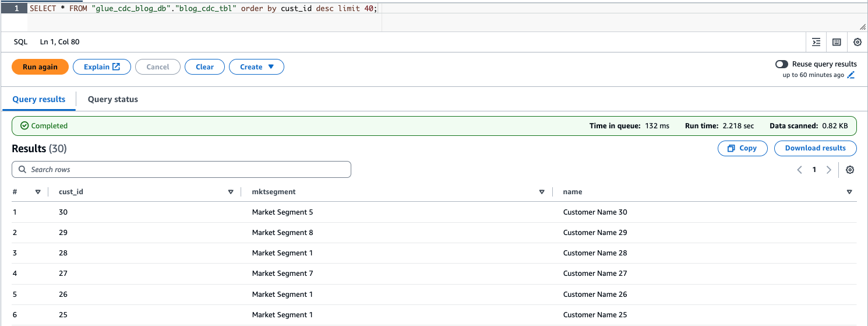This screenshot has width=868, height=326.
Task: Switch to Query results tab
Action: pos(39,99)
